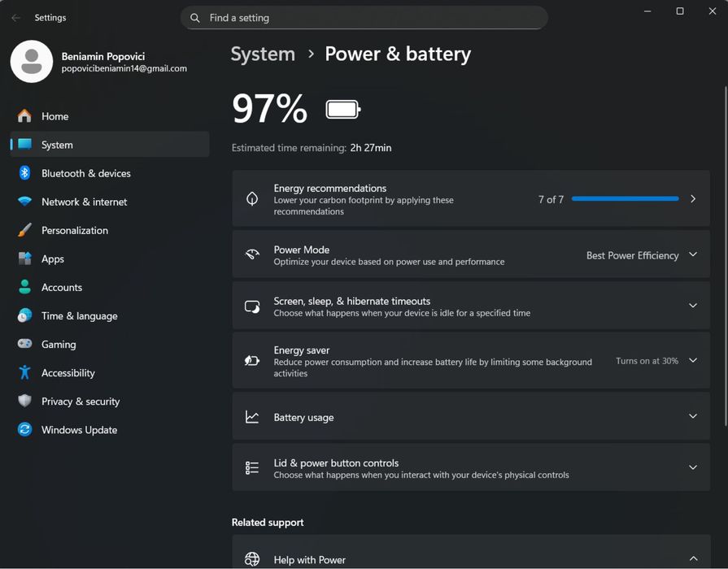Click the Screen, sleep & hibernate icon
The height and width of the screenshot is (569, 728).
coord(252,306)
